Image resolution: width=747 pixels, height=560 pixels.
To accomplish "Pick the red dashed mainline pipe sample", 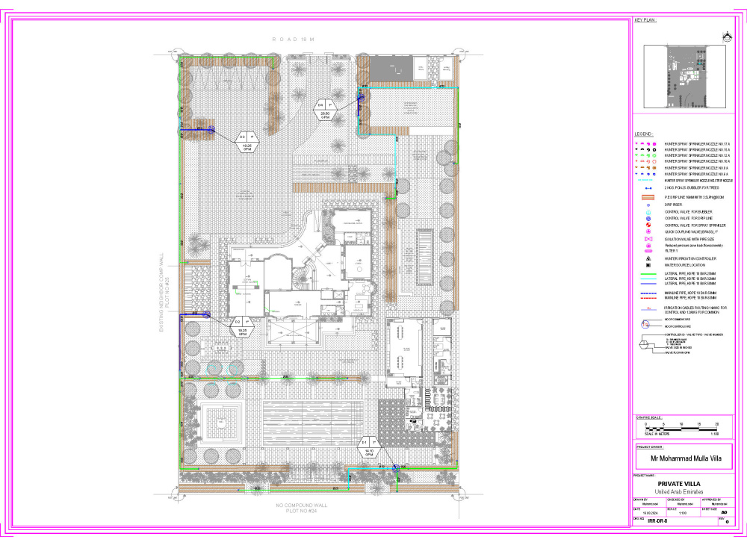I will point(648,298).
